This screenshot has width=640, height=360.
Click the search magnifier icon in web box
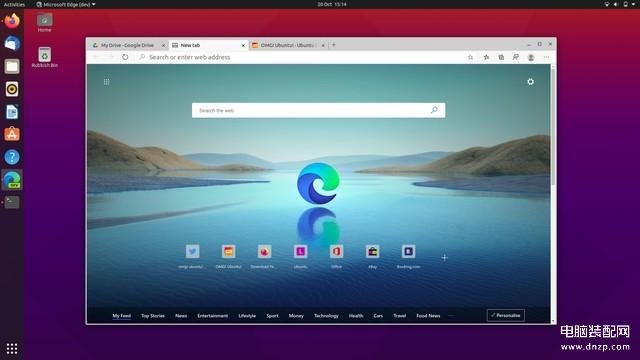(x=434, y=110)
